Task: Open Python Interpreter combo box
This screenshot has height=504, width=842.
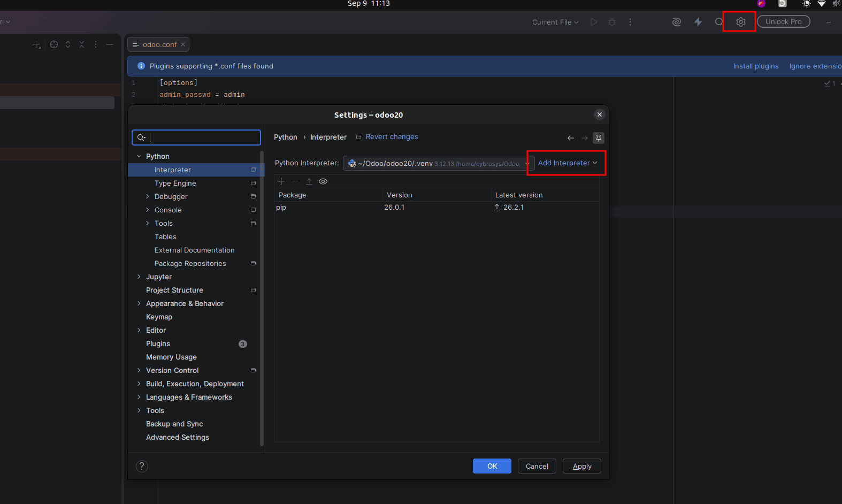Action: click(x=438, y=163)
